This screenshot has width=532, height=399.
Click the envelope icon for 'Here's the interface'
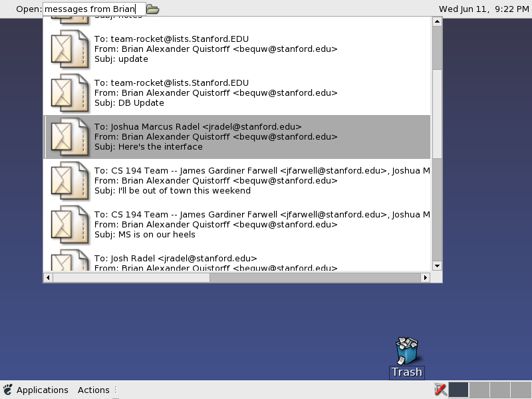pyautogui.click(x=70, y=137)
